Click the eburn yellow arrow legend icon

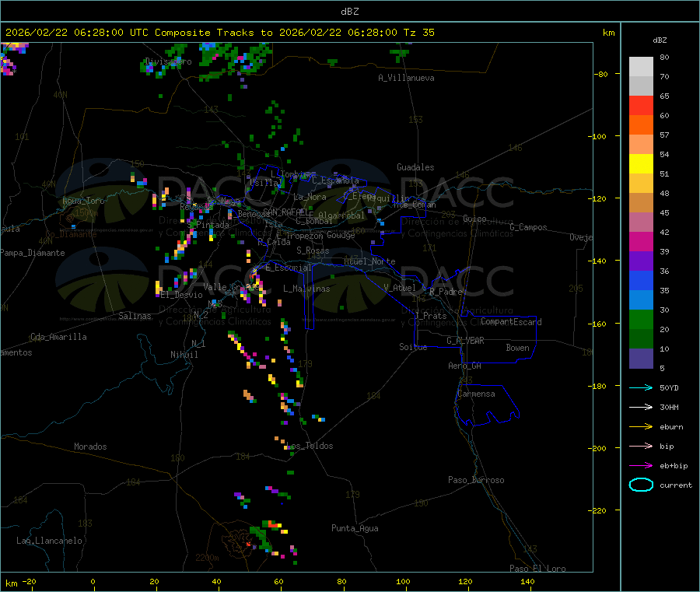point(641,427)
